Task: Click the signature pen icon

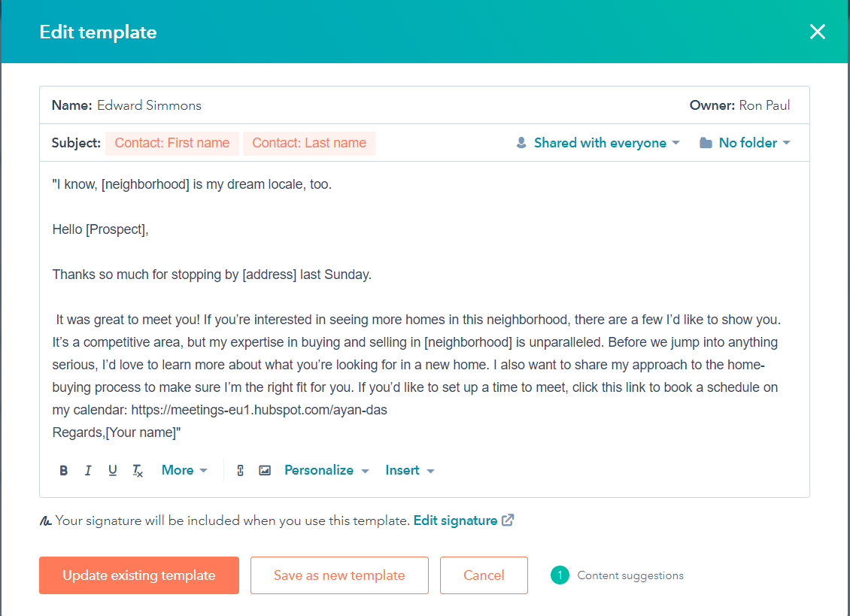Action: tap(48, 520)
